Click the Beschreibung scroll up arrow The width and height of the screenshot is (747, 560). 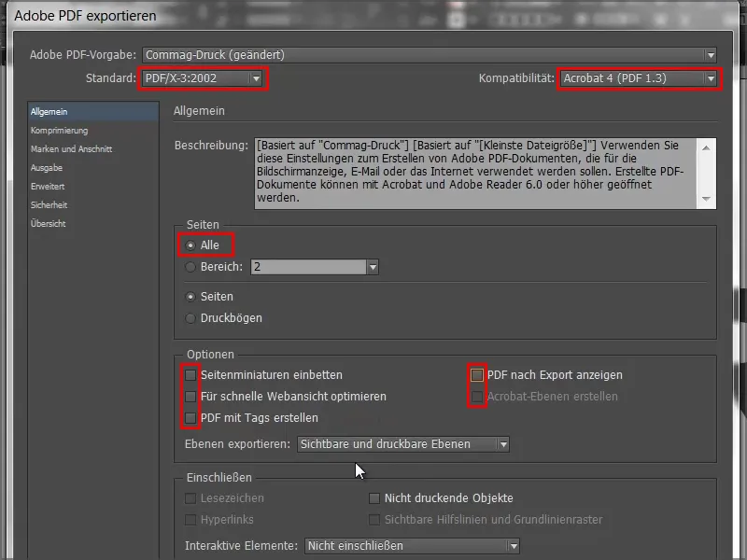[x=706, y=148]
